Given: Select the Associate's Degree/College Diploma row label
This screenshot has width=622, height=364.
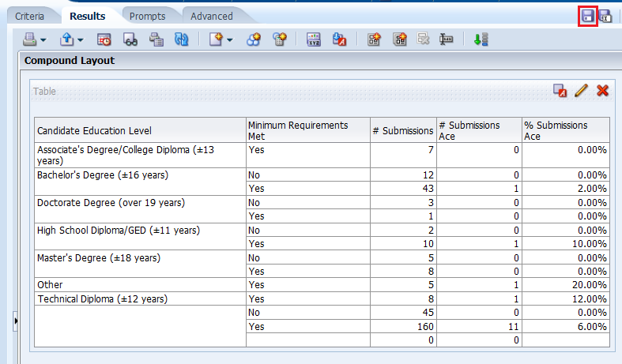Looking at the screenshot, I should pos(140,155).
